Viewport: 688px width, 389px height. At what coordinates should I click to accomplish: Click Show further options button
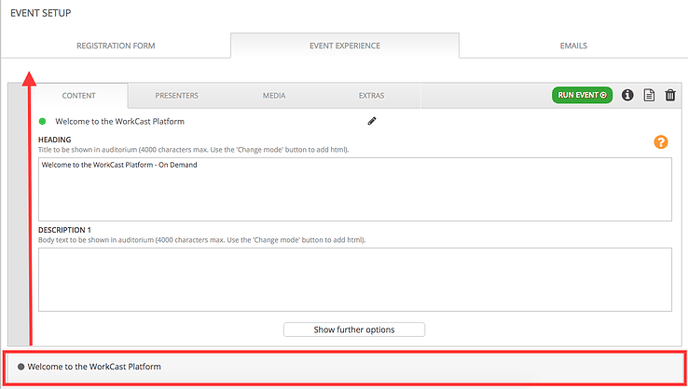354,330
